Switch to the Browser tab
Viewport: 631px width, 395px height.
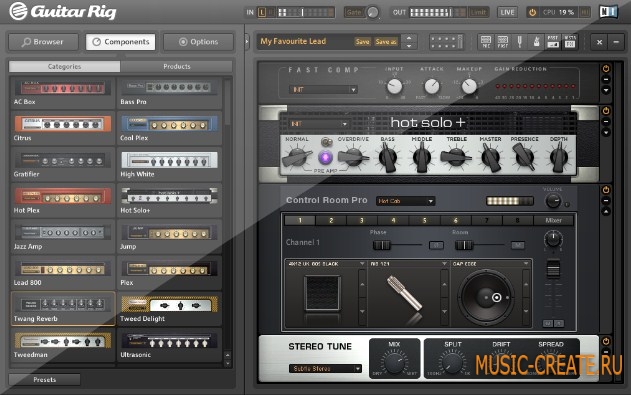pyautogui.click(x=43, y=42)
